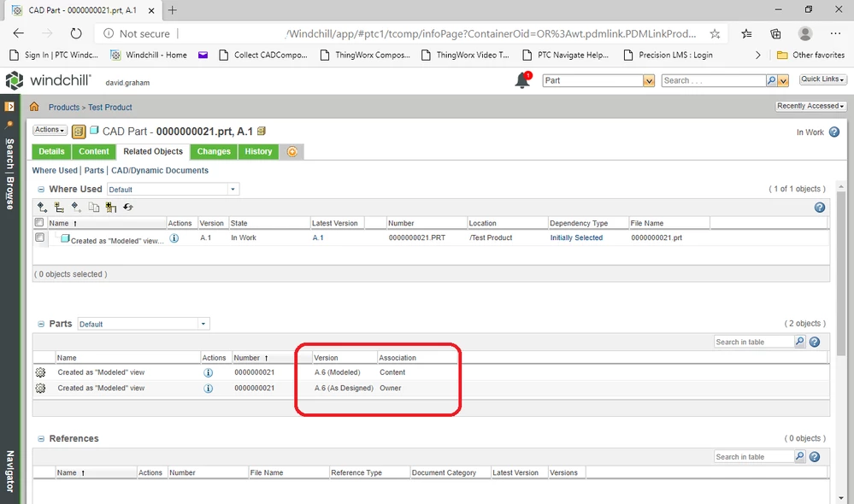Expand the left sidebar with the orange arrow icon
854x504 pixels.
tap(9, 107)
